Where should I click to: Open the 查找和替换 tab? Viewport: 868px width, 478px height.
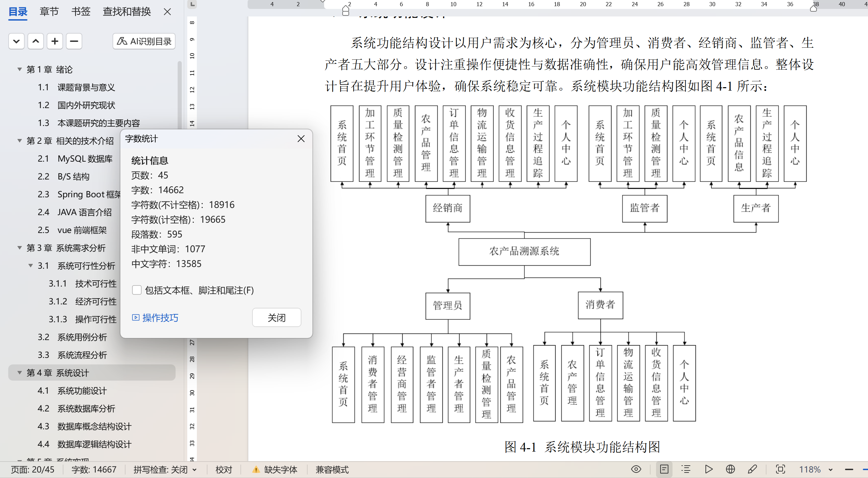127,12
